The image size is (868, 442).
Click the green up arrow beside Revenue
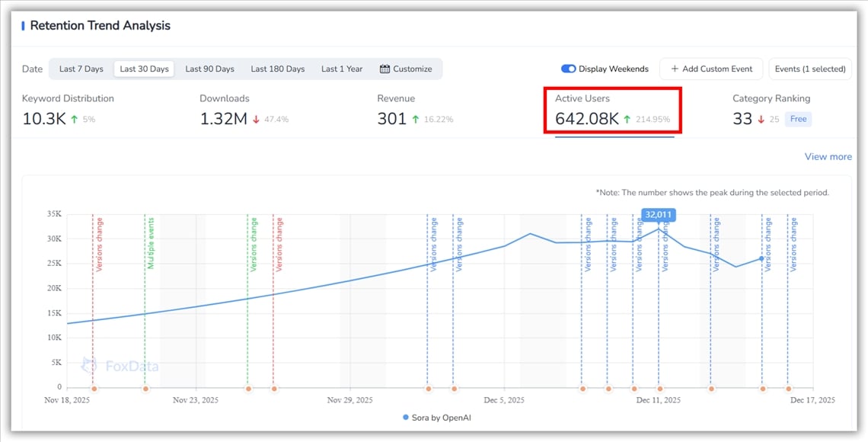pyautogui.click(x=414, y=119)
